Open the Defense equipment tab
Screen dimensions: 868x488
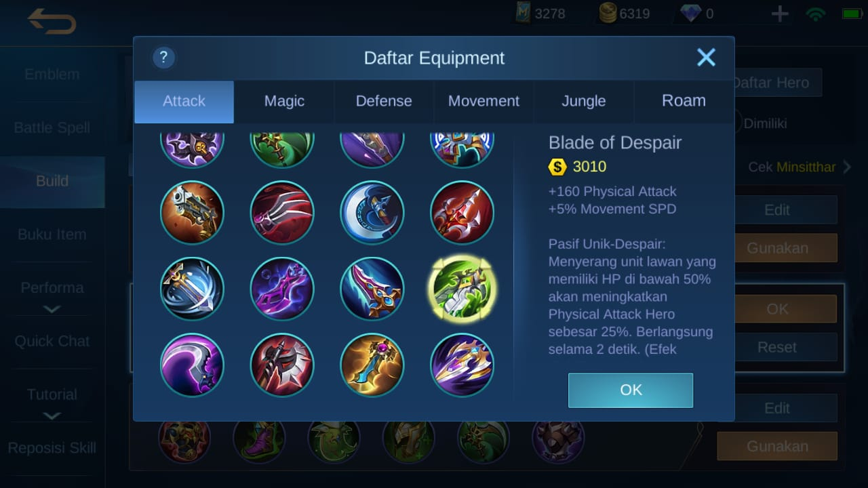[384, 101]
